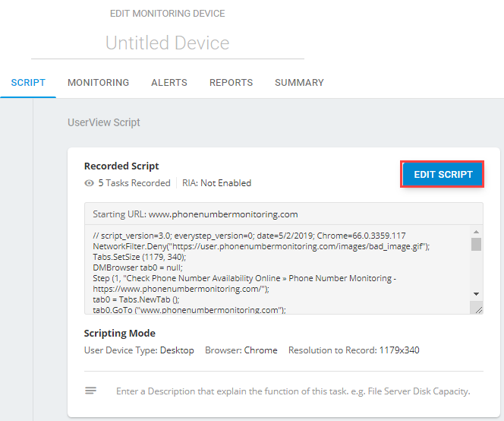Click the script box scrollbar thumb
This screenshot has height=421, width=504.
coord(476,245)
